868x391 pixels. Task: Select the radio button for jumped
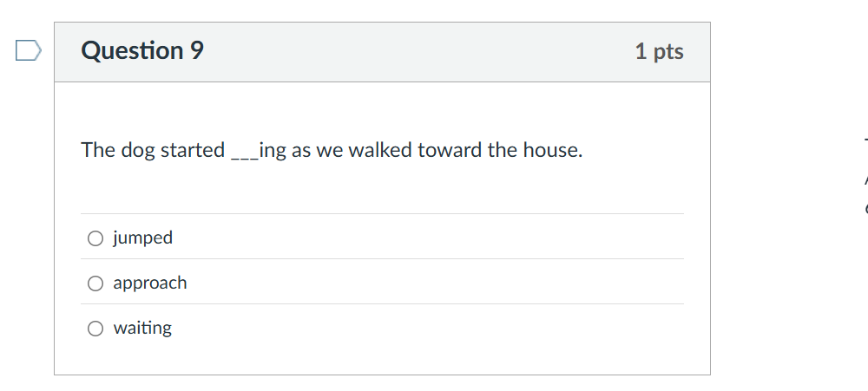pos(95,238)
